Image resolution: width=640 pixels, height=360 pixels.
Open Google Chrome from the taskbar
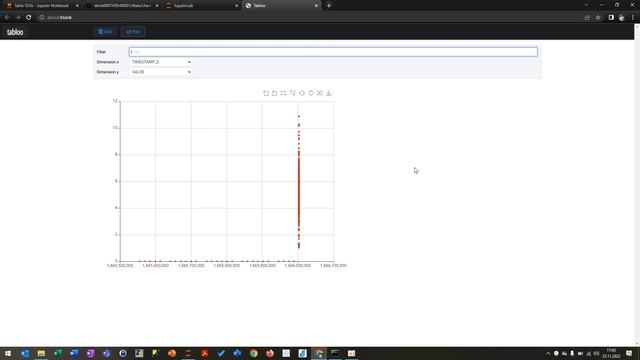click(x=253, y=353)
